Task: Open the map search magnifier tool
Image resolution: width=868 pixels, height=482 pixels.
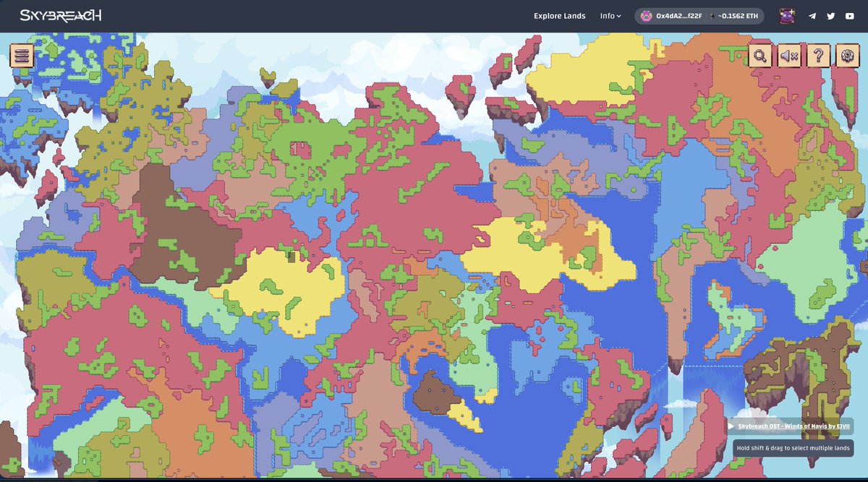Action: click(x=760, y=56)
